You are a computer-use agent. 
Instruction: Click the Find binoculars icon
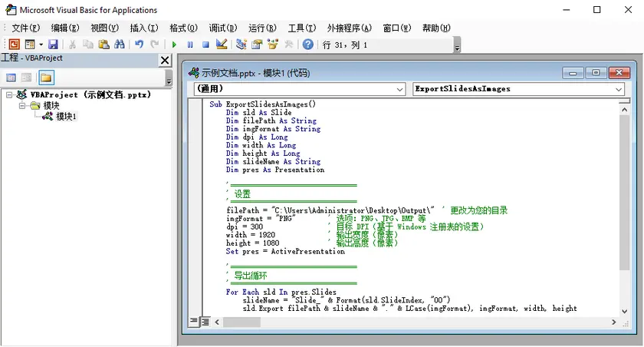(119, 45)
